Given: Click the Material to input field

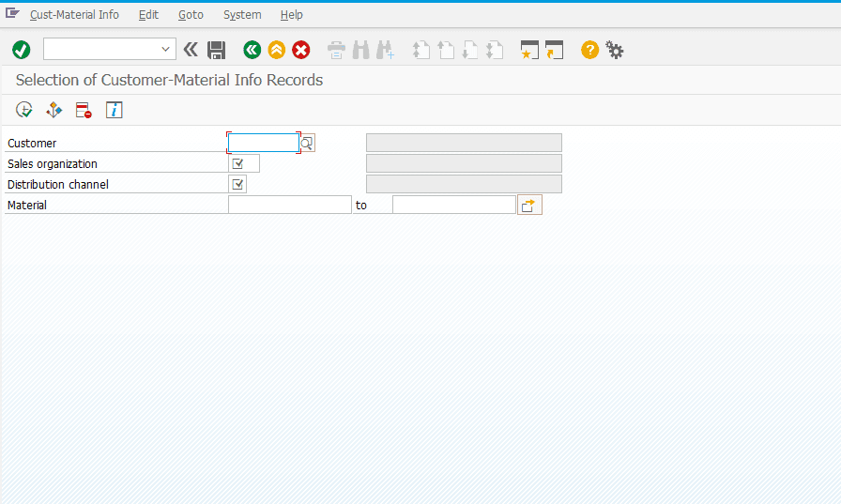Looking at the screenshot, I should pyautogui.click(x=453, y=205).
